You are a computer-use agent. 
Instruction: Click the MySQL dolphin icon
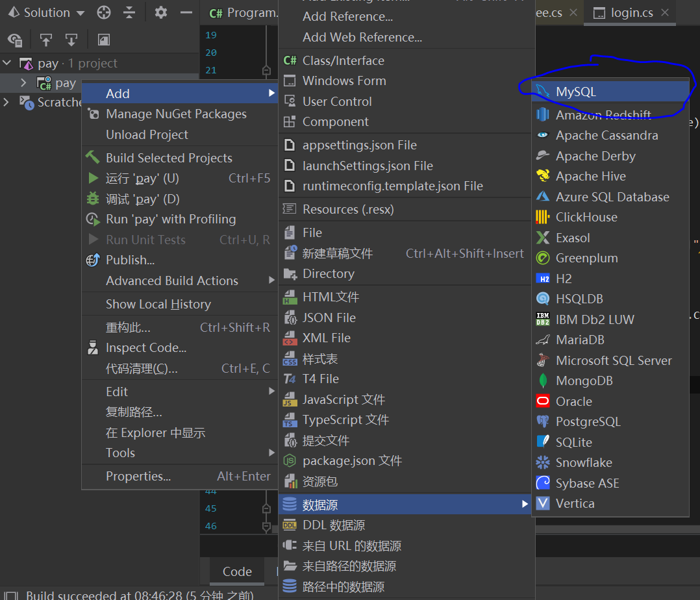pos(542,92)
